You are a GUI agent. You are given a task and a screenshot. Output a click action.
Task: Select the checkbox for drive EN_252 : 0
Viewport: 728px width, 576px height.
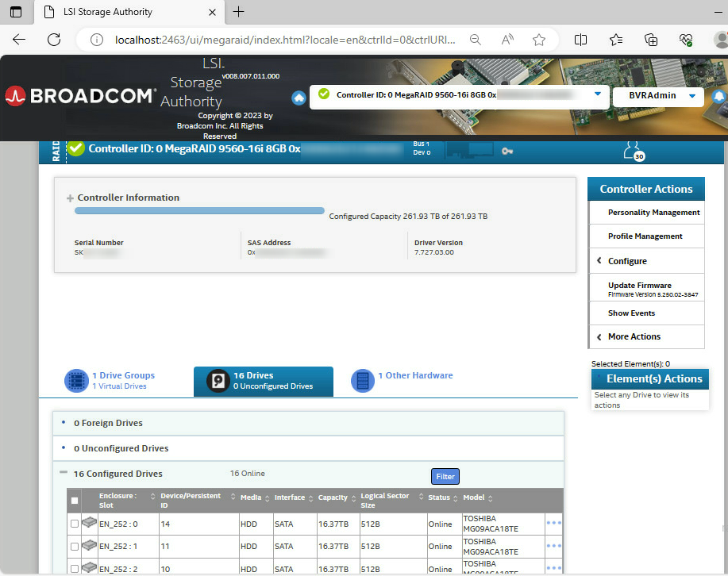[x=75, y=524]
